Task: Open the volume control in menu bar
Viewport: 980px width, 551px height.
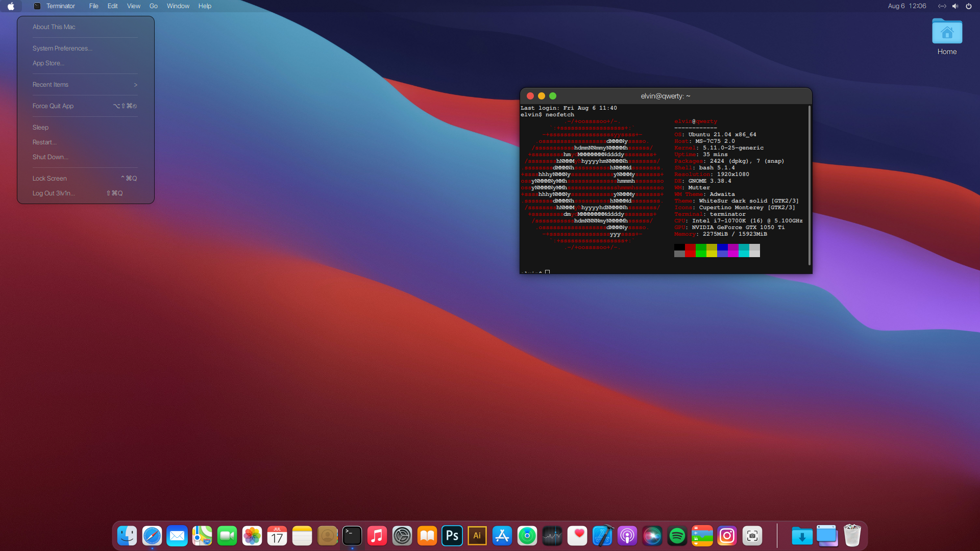Action: coord(955,6)
